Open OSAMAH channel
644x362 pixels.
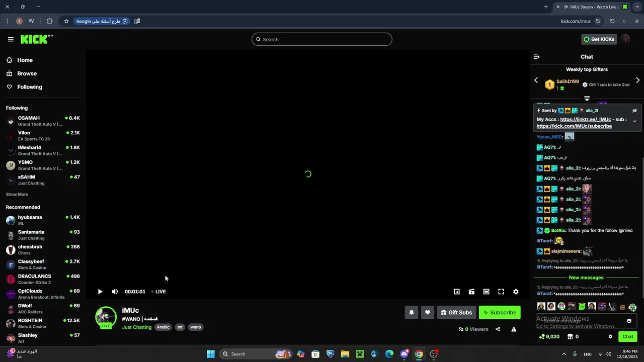point(43,121)
